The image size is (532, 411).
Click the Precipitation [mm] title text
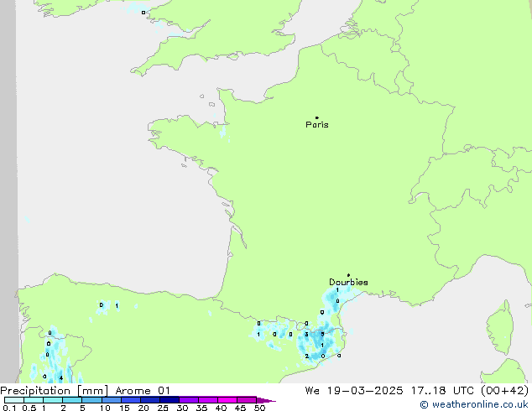(x=55, y=391)
